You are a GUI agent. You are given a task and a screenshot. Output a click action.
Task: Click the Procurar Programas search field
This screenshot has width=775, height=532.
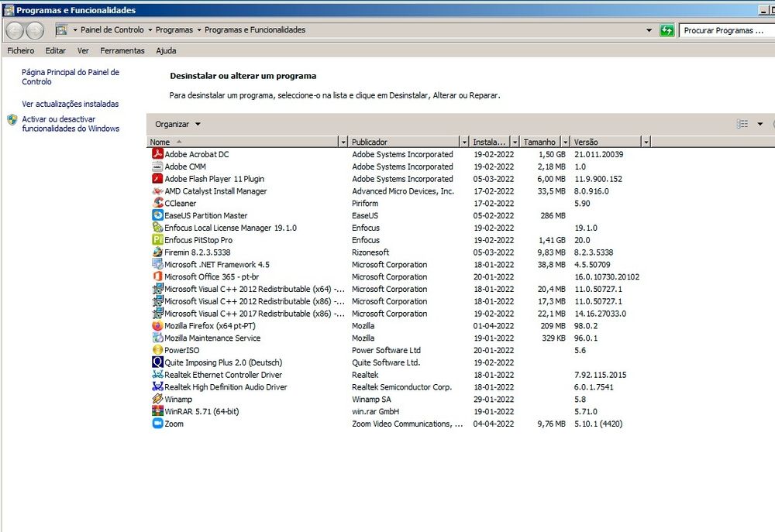coord(727,31)
